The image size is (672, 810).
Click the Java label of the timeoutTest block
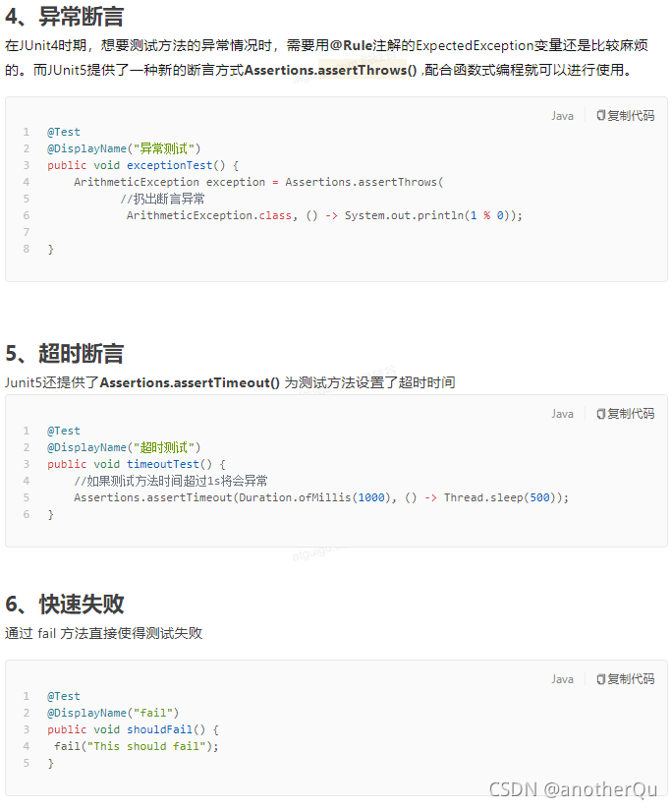coord(562,414)
